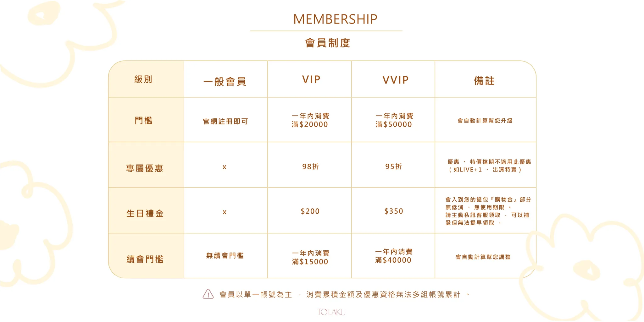Viewport: 644px width, 322px height.
Task: Click the $200 birthday gift cell
Action: tap(310, 211)
